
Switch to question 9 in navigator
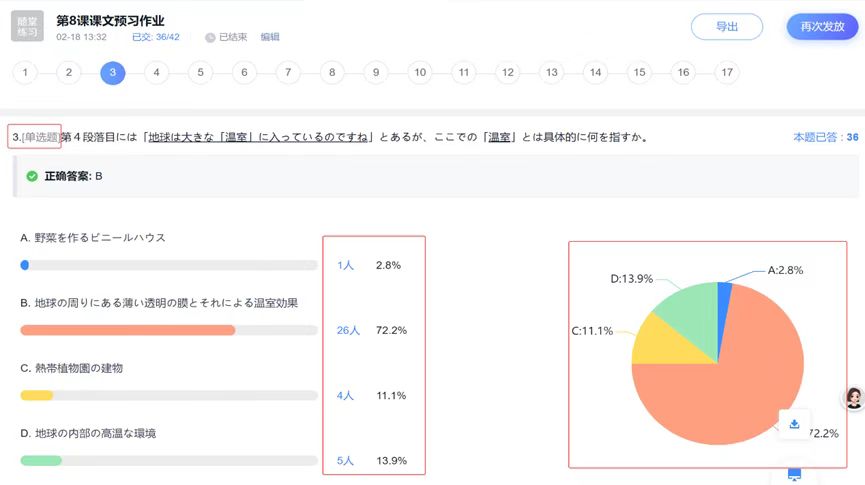(375, 73)
